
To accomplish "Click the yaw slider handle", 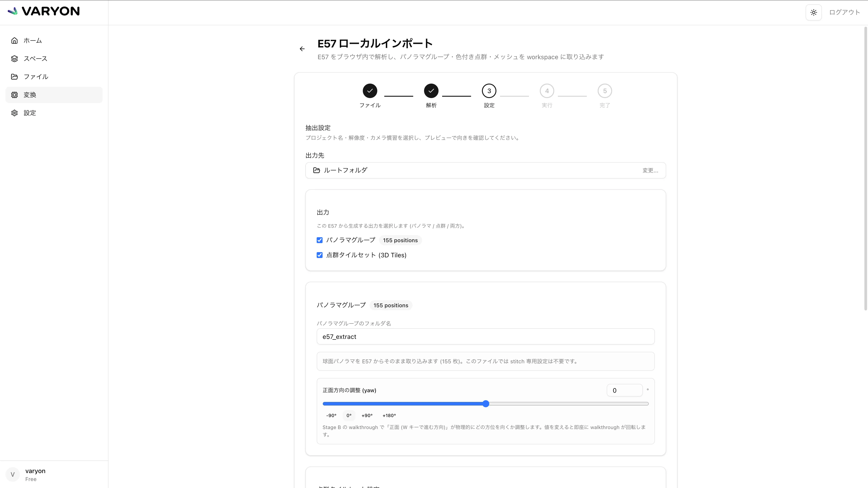I will point(486,404).
